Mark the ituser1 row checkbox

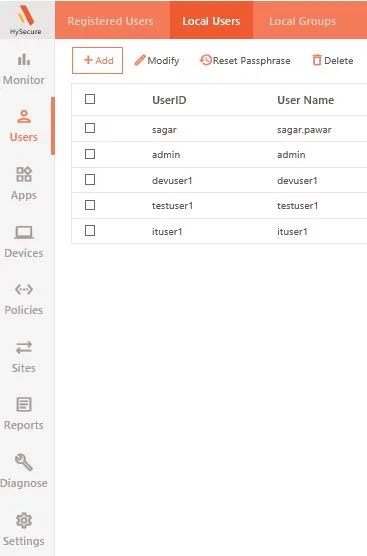(90, 231)
